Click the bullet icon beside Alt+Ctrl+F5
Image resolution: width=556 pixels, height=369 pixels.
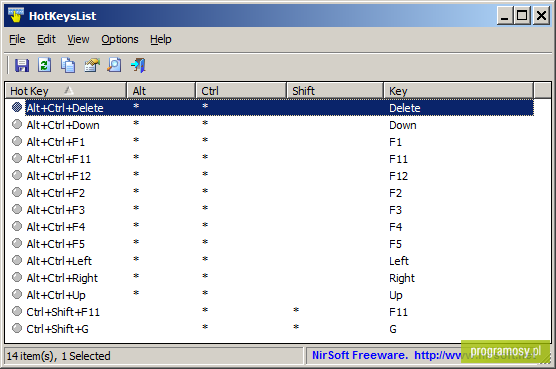pyautogui.click(x=17, y=244)
